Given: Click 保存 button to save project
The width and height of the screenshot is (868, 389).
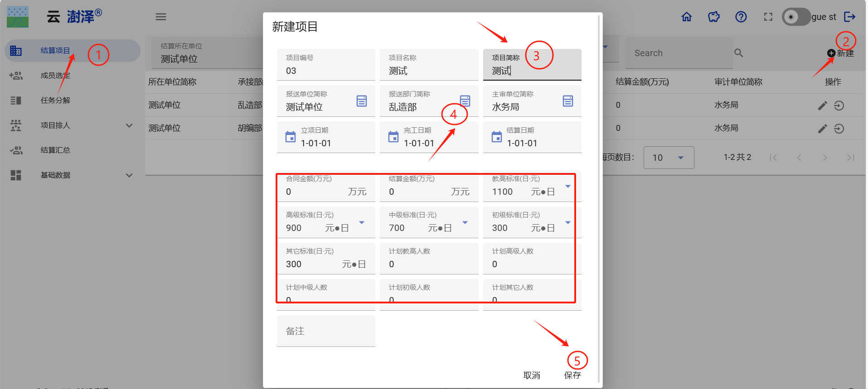Looking at the screenshot, I should (572, 375).
